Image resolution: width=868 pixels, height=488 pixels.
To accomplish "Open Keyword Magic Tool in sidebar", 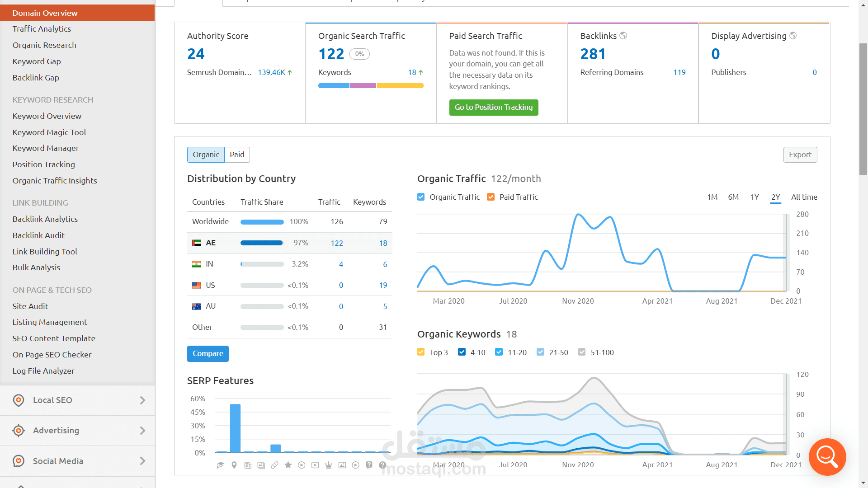I will point(49,132).
